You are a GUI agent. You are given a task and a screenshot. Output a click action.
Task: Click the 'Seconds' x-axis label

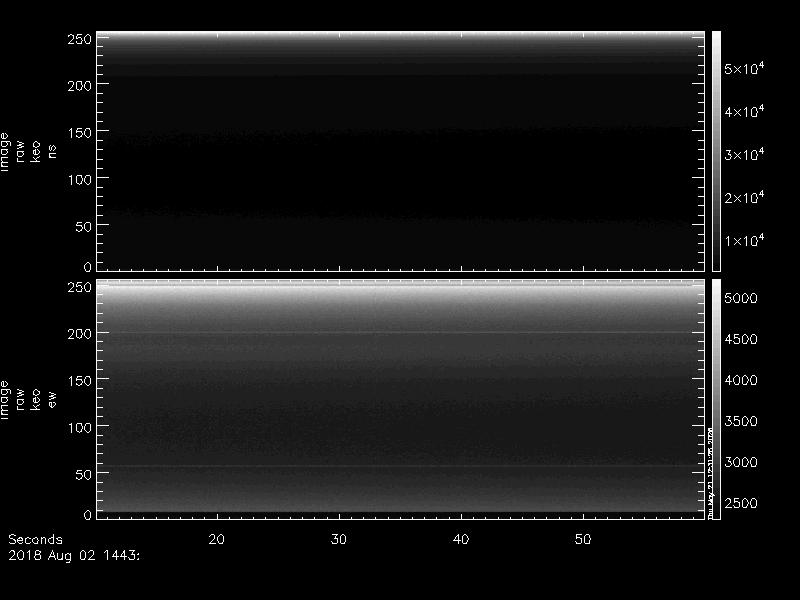[x=35, y=539]
